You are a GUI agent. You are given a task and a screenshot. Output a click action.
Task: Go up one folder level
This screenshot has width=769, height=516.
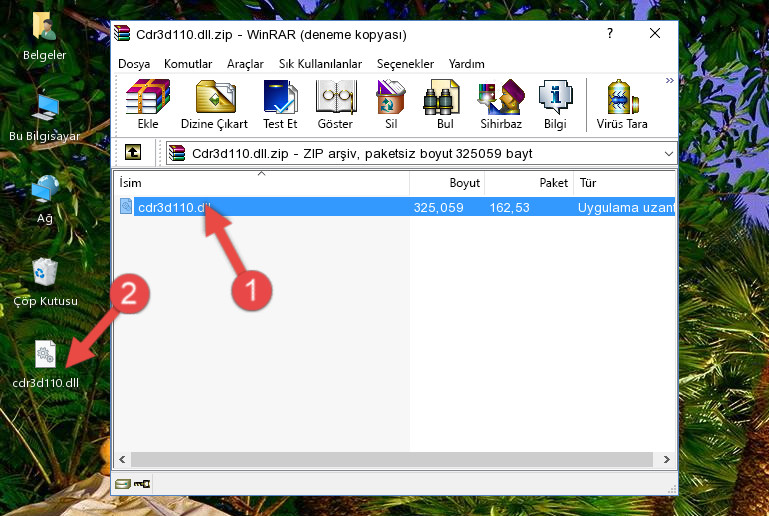click(133, 153)
